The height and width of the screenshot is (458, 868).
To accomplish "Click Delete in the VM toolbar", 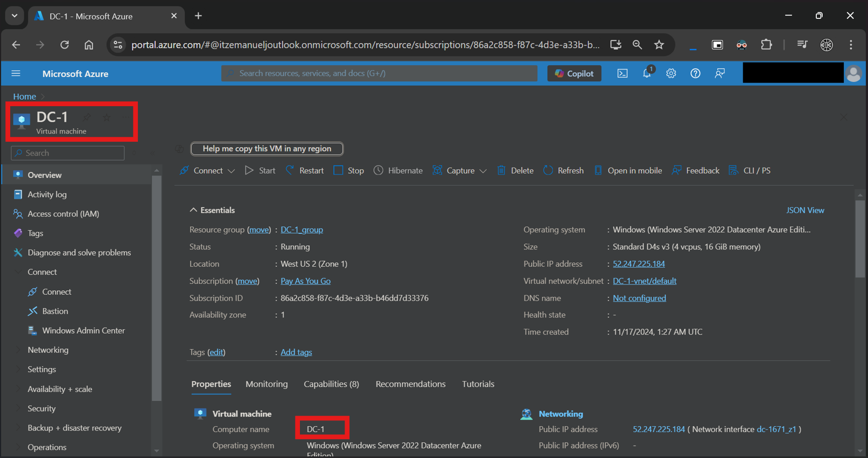I will tap(515, 170).
